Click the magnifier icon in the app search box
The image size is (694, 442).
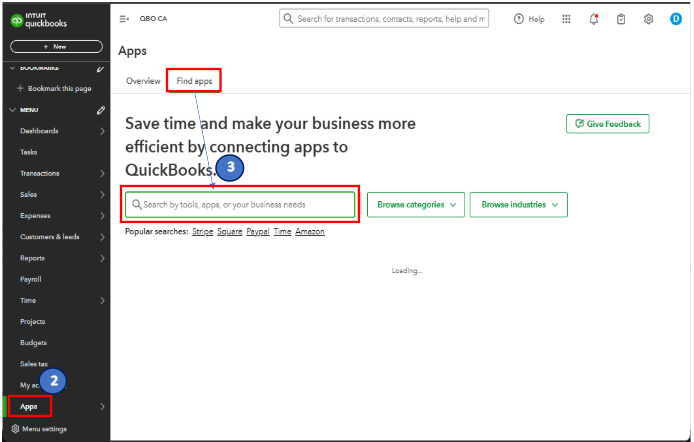pyautogui.click(x=137, y=204)
